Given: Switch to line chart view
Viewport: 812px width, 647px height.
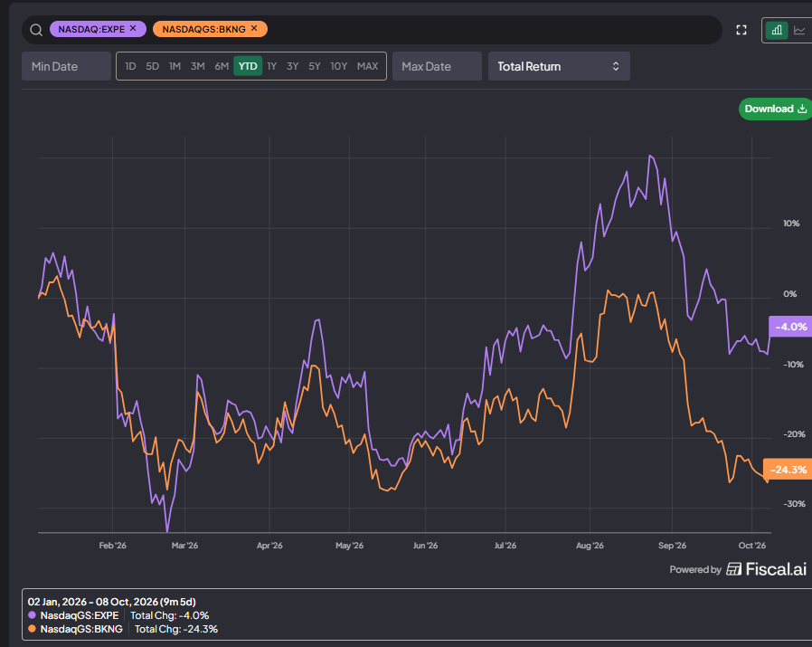Looking at the screenshot, I should point(800,30).
